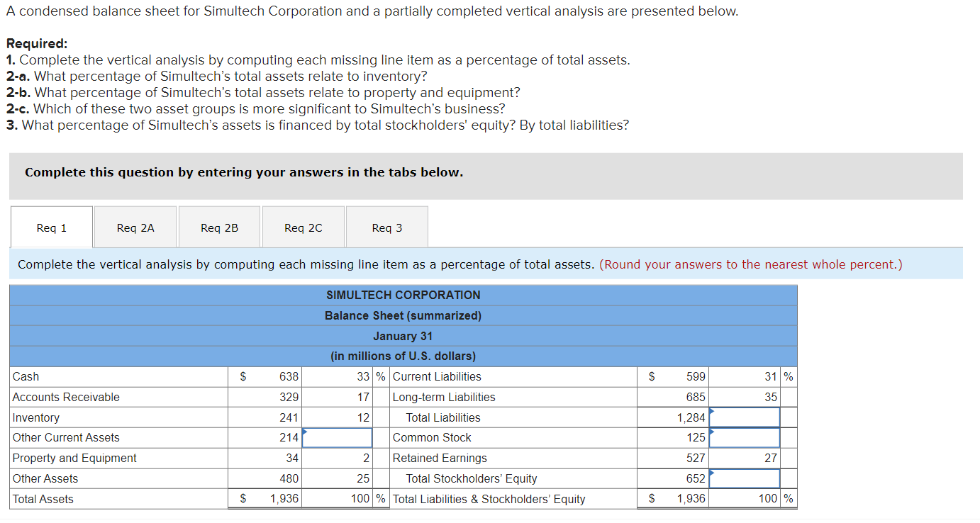Select the Cash row label
980x523 pixels.
(26, 377)
